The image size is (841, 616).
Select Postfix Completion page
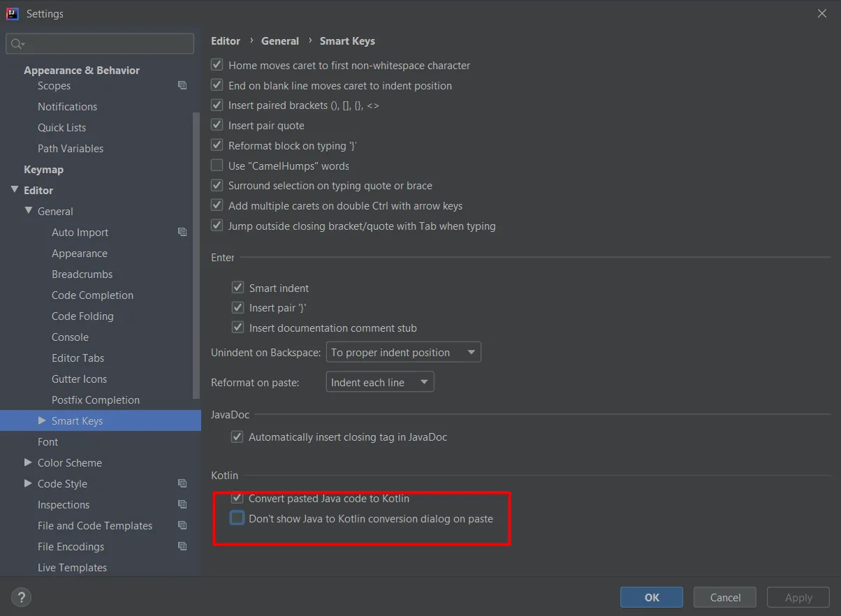click(96, 400)
